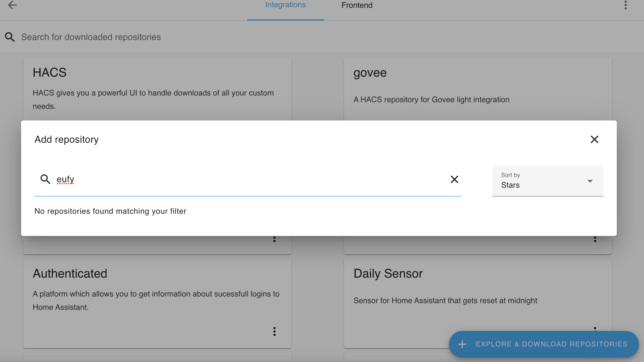Close the Add repository dialog

click(594, 139)
